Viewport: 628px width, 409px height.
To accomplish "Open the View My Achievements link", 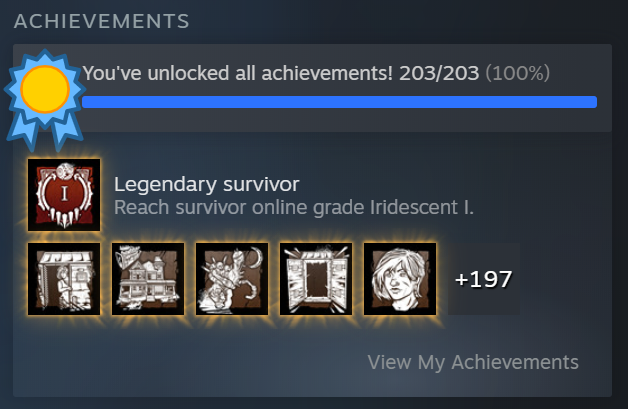I will point(473,362).
